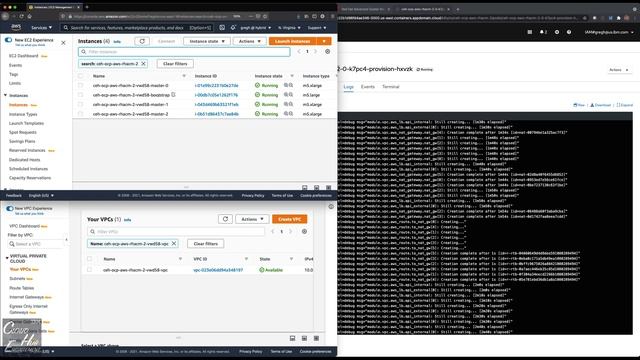640x360 pixels.
Task: Go to home in AWS browser window
Action: pos(29,16)
